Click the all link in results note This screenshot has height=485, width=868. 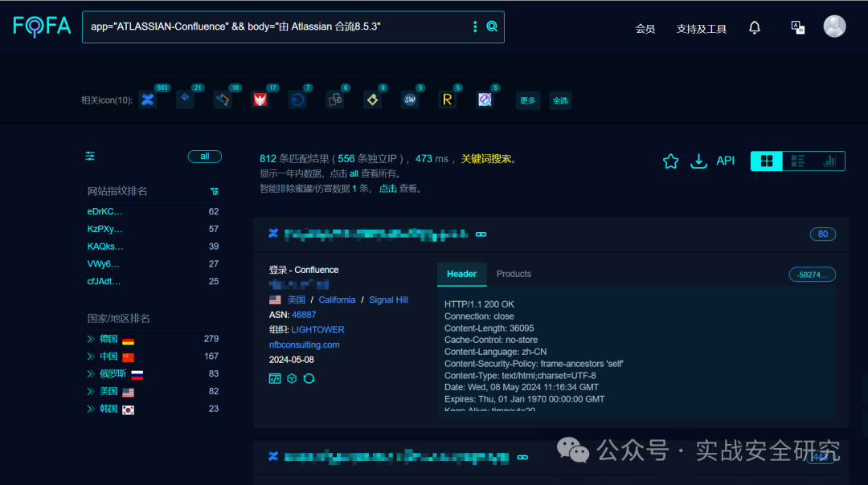click(x=354, y=173)
